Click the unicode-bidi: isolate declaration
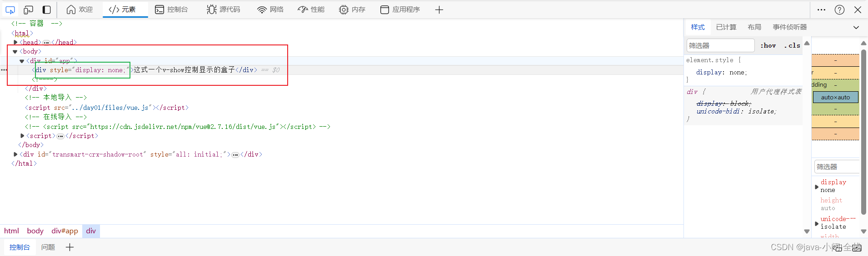Screen dimensions: 868x256 click(736, 111)
